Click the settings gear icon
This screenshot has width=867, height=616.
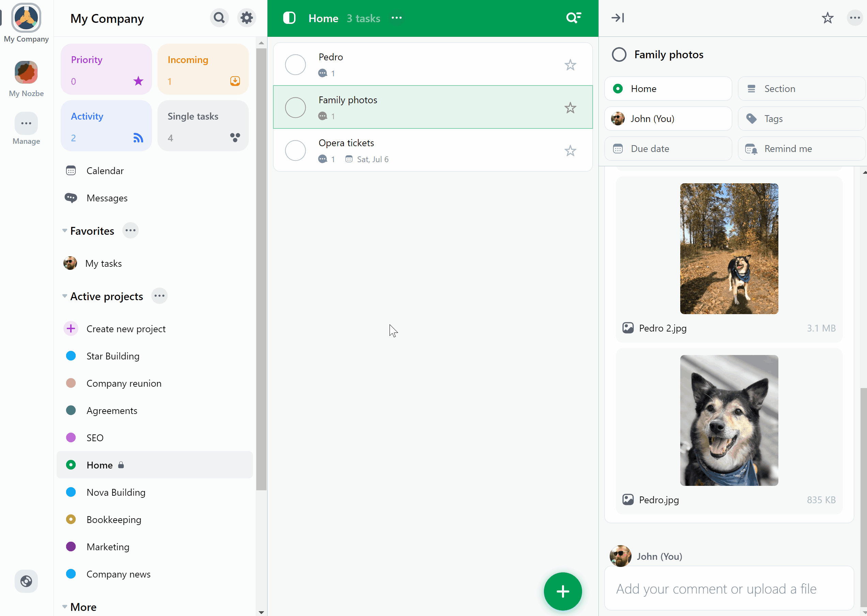246,18
